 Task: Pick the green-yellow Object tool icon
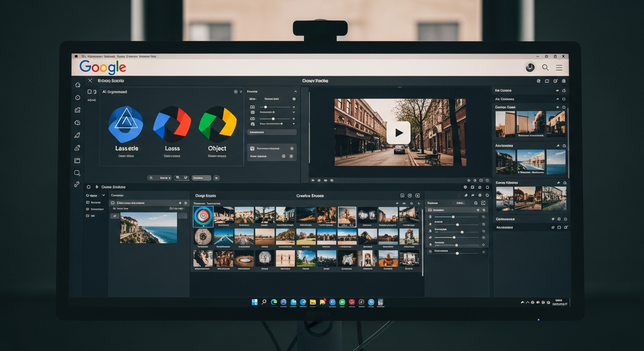pyautogui.click(x=217, y=124)
